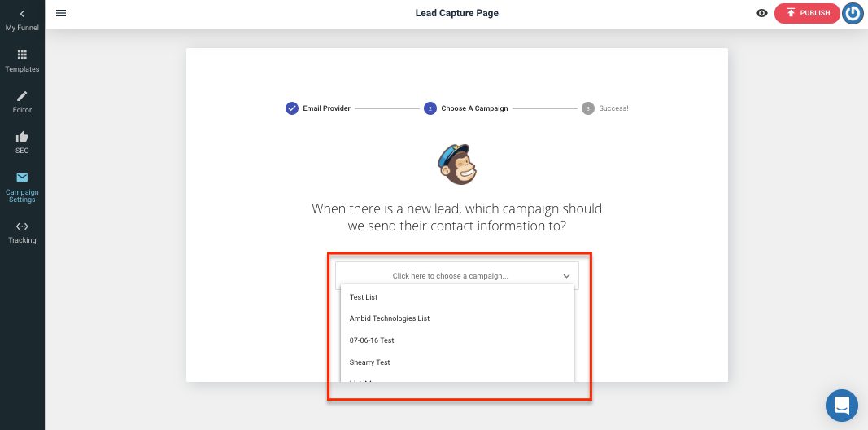Open the campaign chooser dropdown
The height and width of the screenshot is (430, 868).
[x=456, y=275]
